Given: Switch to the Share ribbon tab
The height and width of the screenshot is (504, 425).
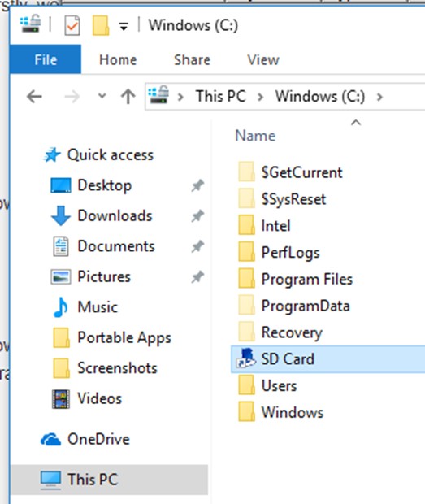Looking at the screenshot, I should (x=192, y=60).
